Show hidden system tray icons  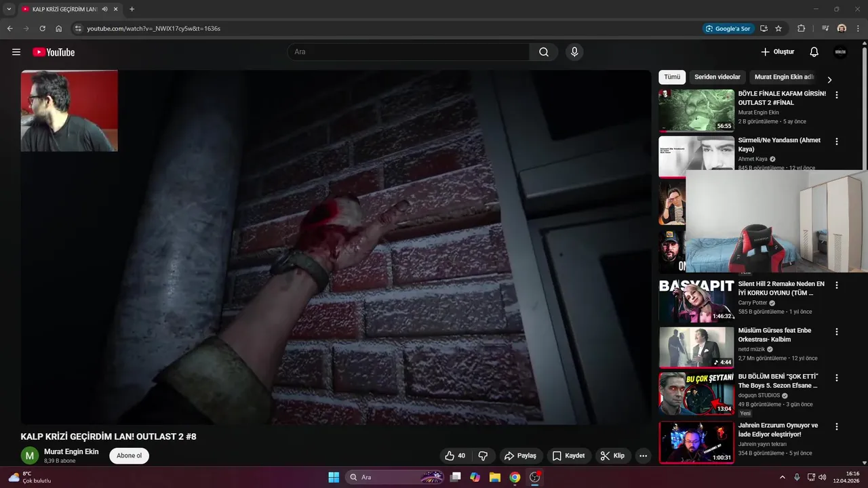pyautogui.click(x=782, y=477)
